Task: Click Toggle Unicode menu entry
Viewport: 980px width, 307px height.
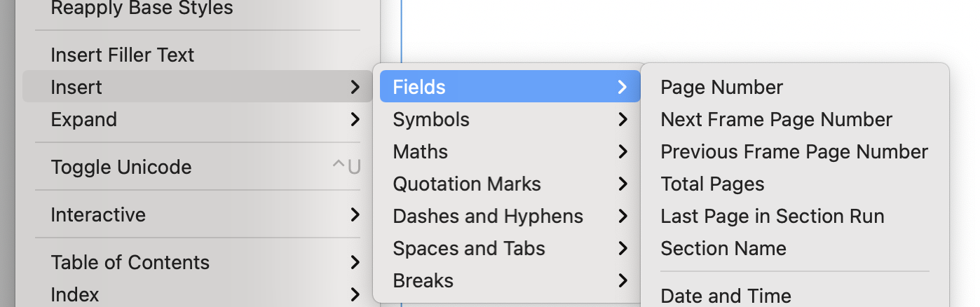Action: point(121,167)
